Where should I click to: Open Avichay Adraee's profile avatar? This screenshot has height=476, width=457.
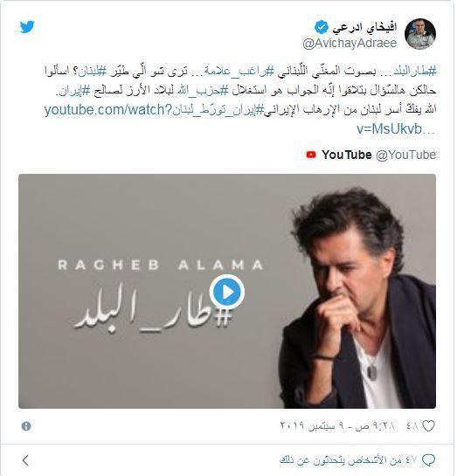[420, 34]
